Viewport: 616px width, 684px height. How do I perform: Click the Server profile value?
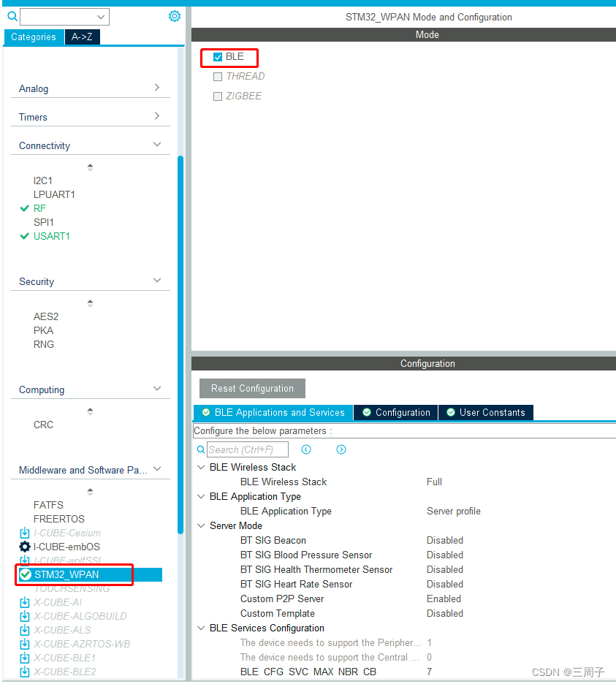click(453, 512)
